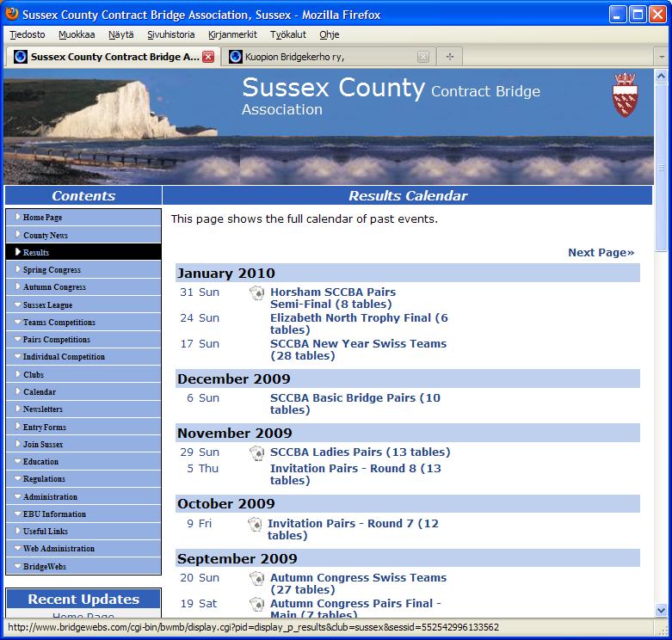Open Join Sussex in the sidebar
This screenshot has width=672, height=640.
[83, 444]
